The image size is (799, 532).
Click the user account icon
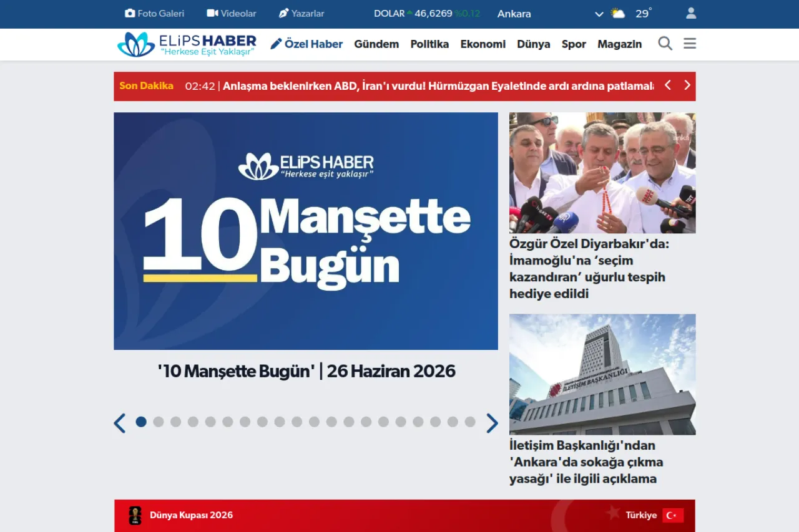[691, 13]
